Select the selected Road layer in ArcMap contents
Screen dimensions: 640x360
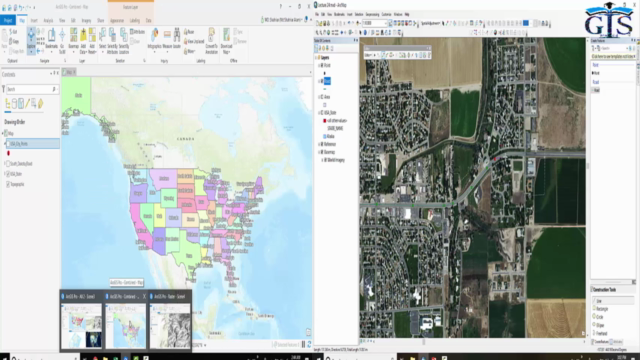pyautogui.click(x=327, y=81)
